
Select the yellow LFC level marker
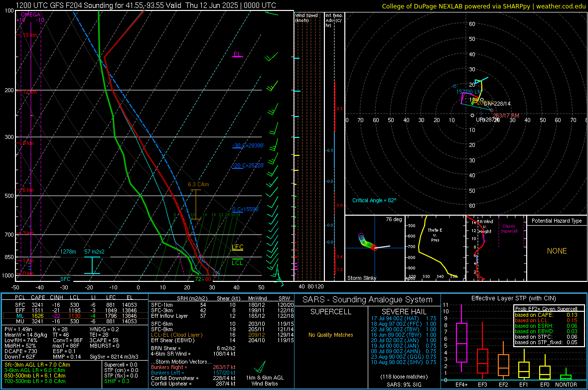(x=237, y=247)
